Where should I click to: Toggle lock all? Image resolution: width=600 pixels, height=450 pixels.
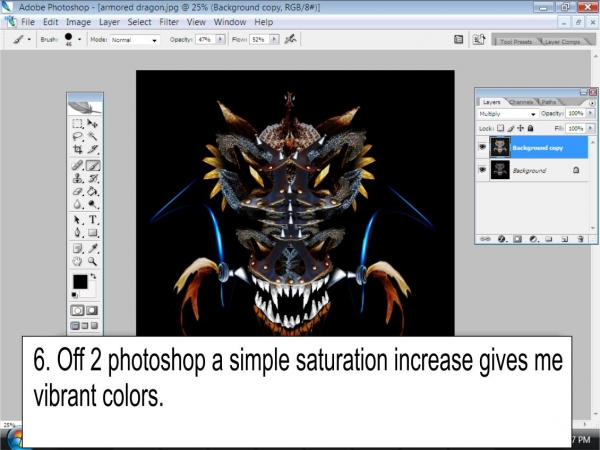[530, 128]
